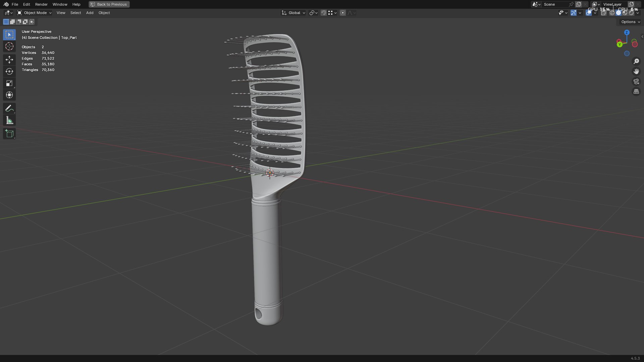Toggle show gizmo button
Screen dimensions: 644x362
point(574,13)
